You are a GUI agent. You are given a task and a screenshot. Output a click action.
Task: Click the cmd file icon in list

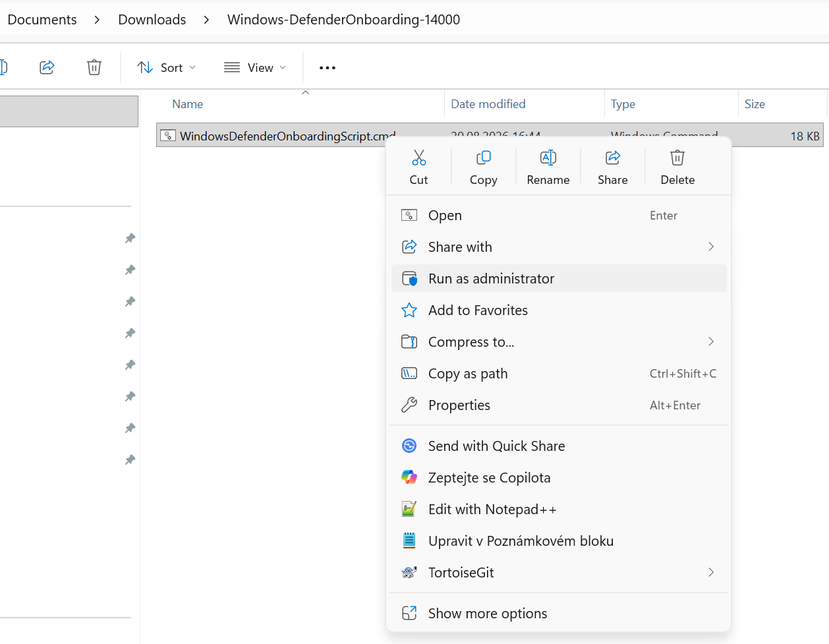click(x=168, y=135)
